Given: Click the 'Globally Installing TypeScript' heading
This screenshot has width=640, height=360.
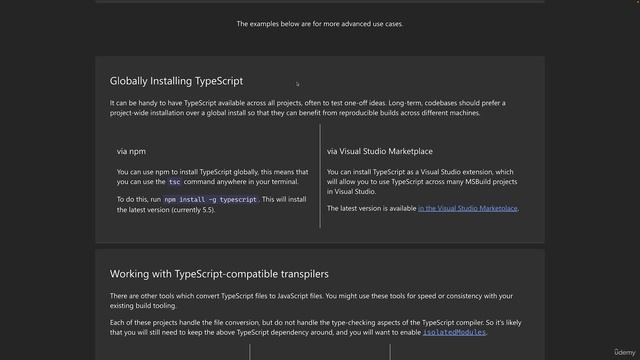Looking at the screenshot, I should [176, 81].
